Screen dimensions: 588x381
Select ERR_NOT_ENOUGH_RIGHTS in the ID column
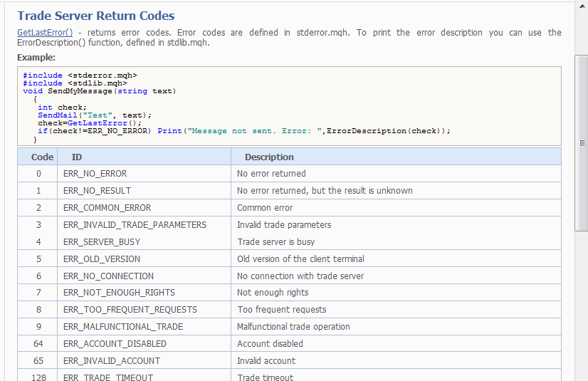(x=119, y=293)
